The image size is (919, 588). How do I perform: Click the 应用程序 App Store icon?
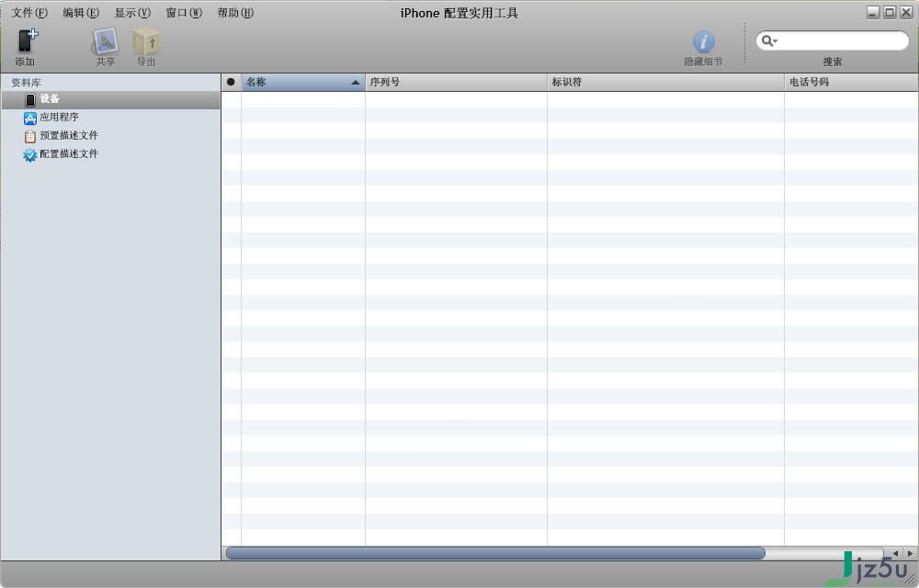[x=30, y=118]
